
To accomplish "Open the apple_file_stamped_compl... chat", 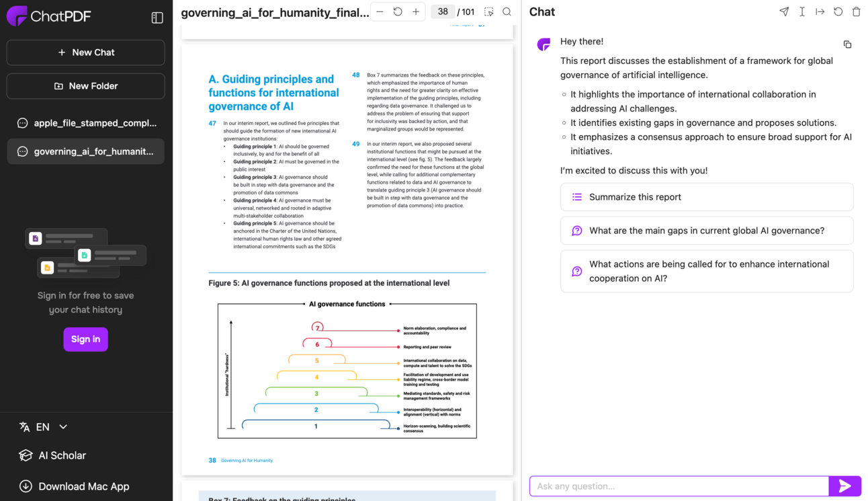I will (86, 123).
